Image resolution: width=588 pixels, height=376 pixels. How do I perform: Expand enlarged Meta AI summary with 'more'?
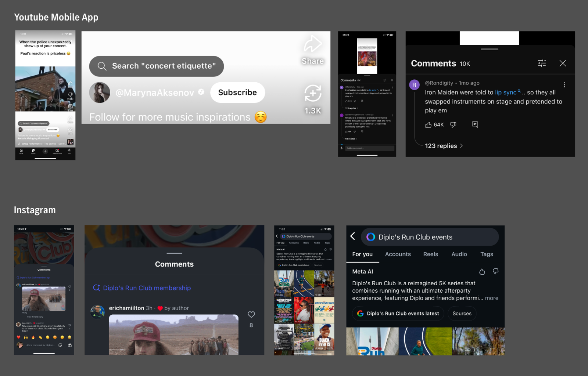[x=492, y=298]
